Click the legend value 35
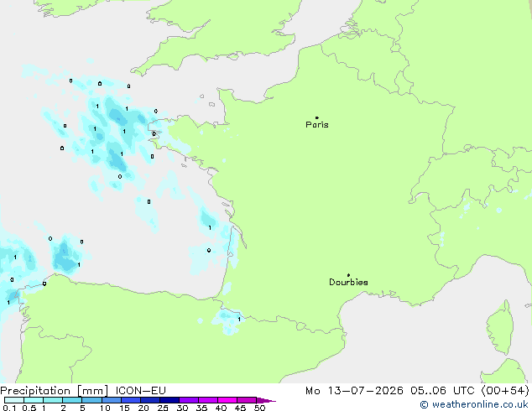The width and height of the screenshot is (532, 411). tap(201, 408)
